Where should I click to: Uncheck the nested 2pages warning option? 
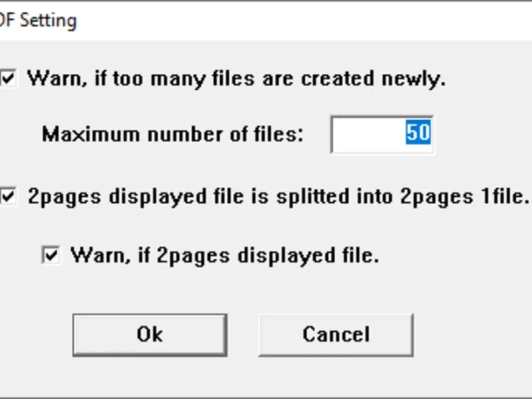pyautogui.click(x=51, y=255)
